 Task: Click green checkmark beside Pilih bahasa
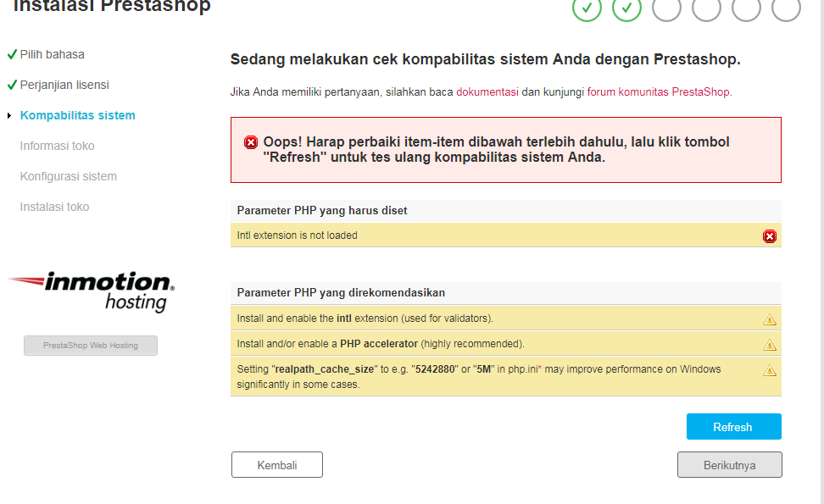12,54
